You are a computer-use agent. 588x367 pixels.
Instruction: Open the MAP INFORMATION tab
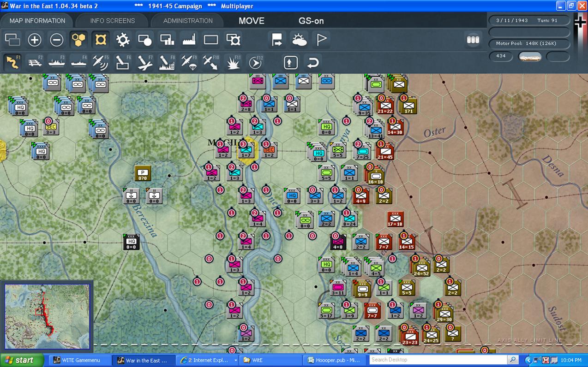[37, 21]
